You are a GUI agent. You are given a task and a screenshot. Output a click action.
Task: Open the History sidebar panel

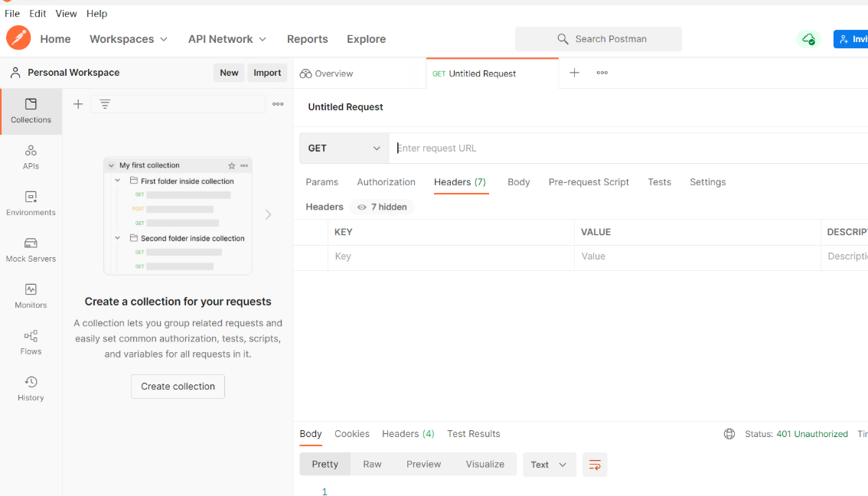[31, 389]
